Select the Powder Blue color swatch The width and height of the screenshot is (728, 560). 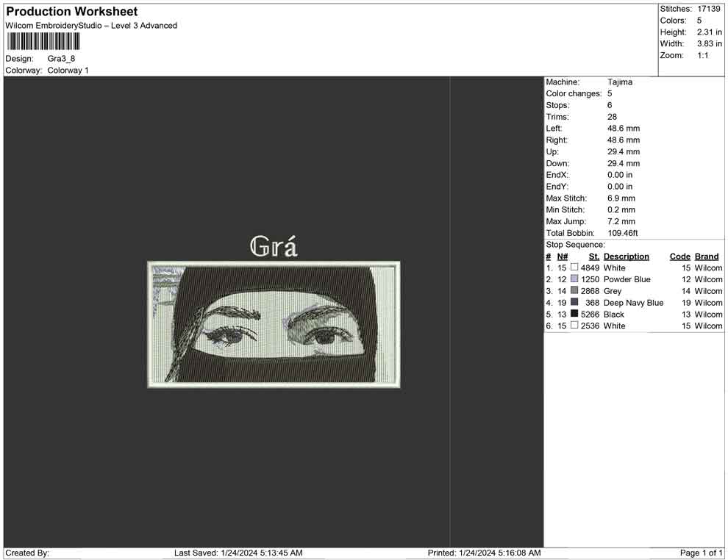tap(574, 279)
